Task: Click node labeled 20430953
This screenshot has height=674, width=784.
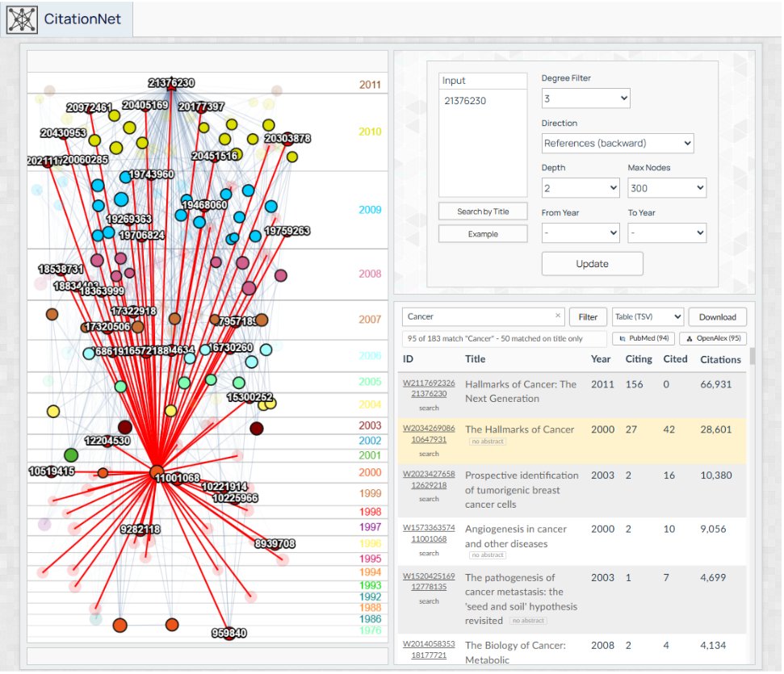Action: tap(64, 133)
